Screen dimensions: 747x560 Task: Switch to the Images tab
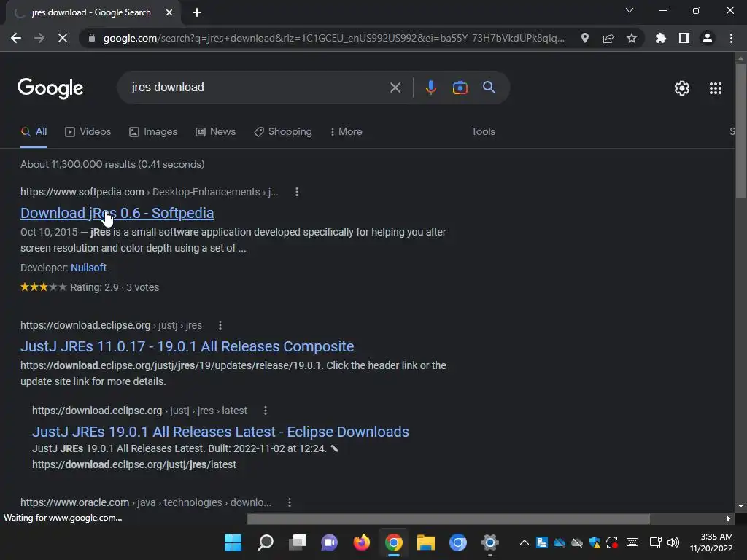[x=153, y=131]
